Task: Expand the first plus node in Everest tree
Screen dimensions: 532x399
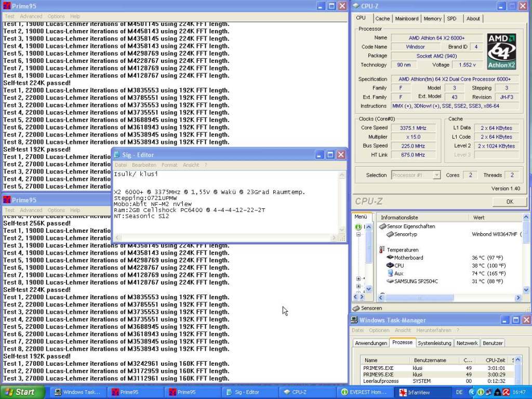Action: (358, 278)
